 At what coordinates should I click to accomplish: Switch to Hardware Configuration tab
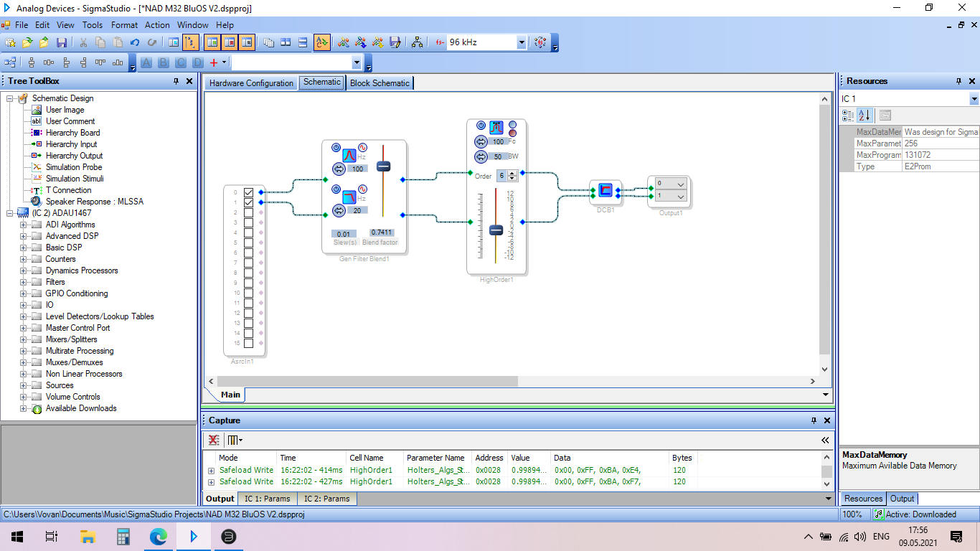(x=251, y=83)
